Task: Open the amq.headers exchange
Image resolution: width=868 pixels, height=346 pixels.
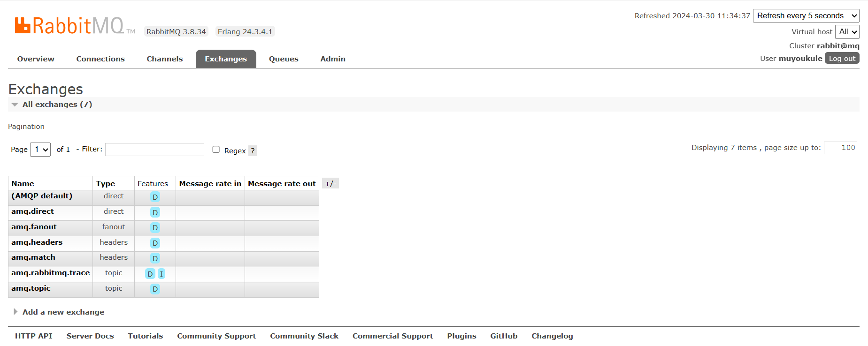Action: pos(37,242)
